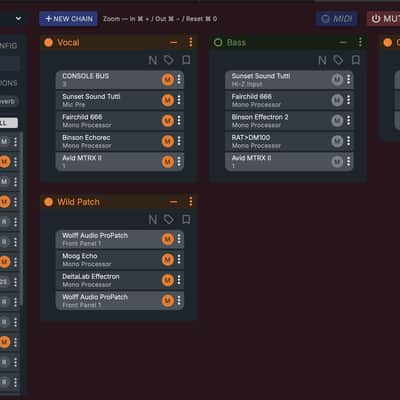400x400 pixels.
Task: Click the MIDI button
Action: pos(337,19)
